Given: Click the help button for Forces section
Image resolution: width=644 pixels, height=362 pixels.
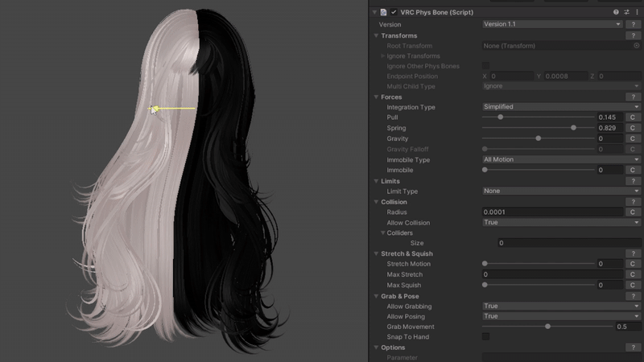Looking at the screenshot, I should [x=633, y=97].
